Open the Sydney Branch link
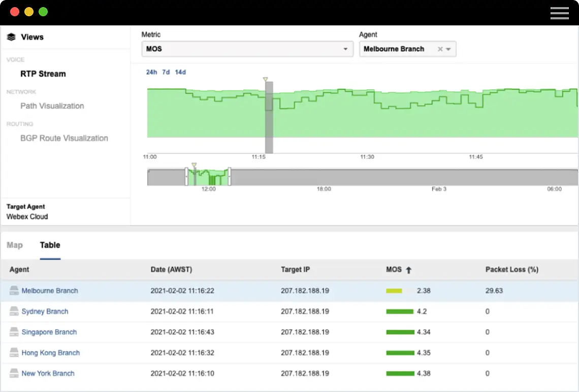Image resolution: width=579 pixels, height=392 pixels. [x=45, y=311]
